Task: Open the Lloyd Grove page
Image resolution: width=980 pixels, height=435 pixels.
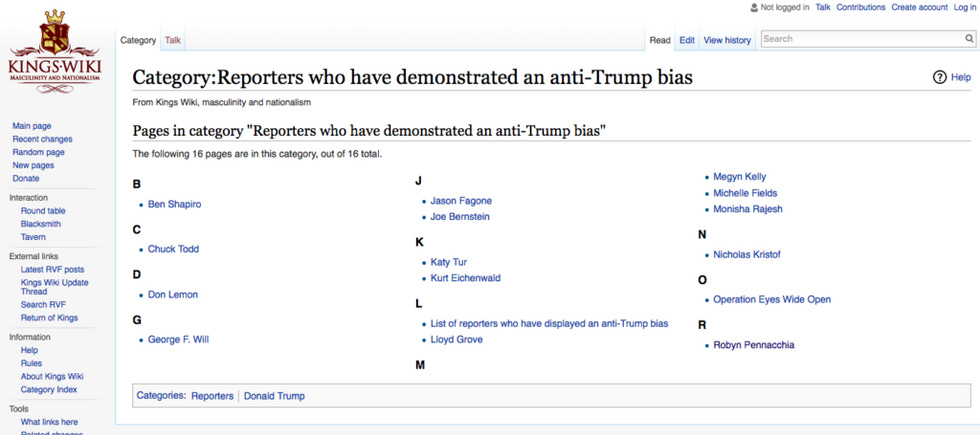Action: point(457,340)
